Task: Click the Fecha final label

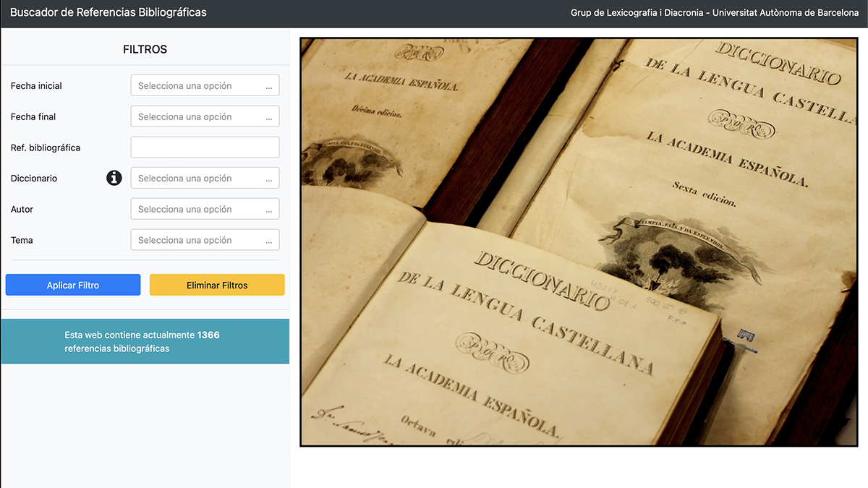Action: (33, 117)
